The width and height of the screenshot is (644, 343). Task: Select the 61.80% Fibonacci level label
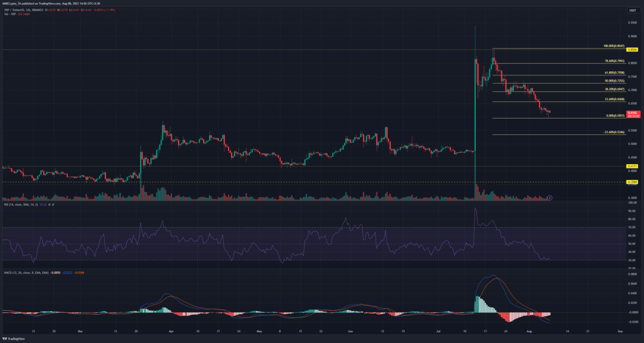point(614,73)
